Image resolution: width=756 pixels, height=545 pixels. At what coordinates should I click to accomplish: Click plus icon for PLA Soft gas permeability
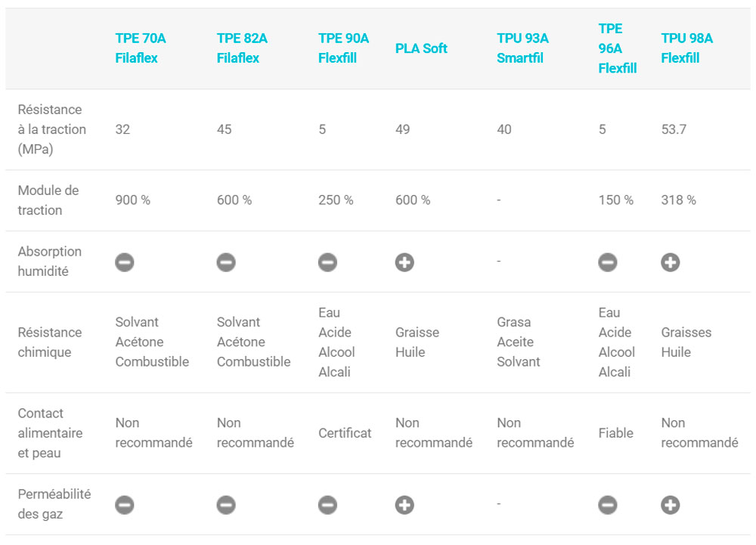[404, 505]
